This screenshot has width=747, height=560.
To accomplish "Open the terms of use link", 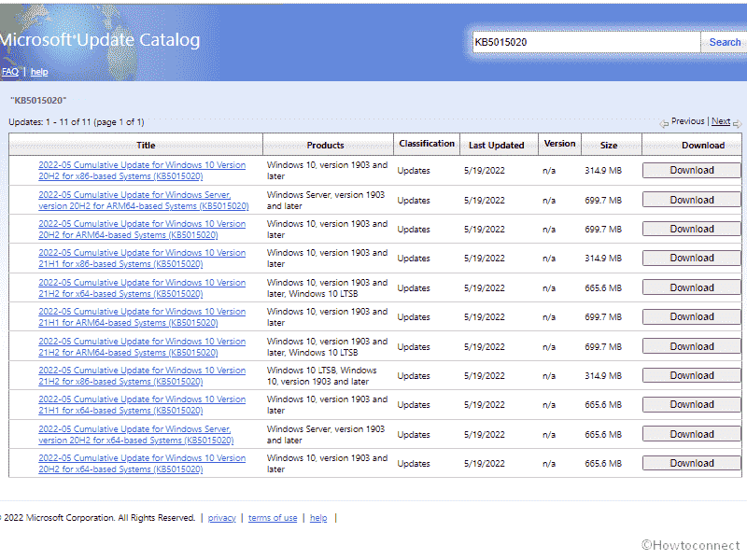I will tap(273, 518).
